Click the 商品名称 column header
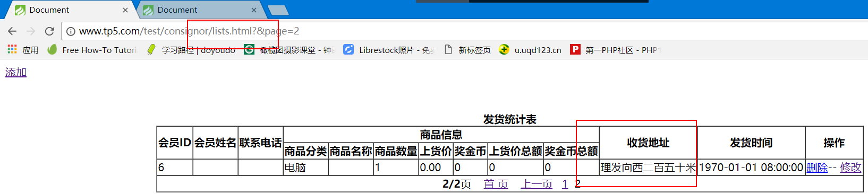The image size is (868, 194). coord(351,151)
